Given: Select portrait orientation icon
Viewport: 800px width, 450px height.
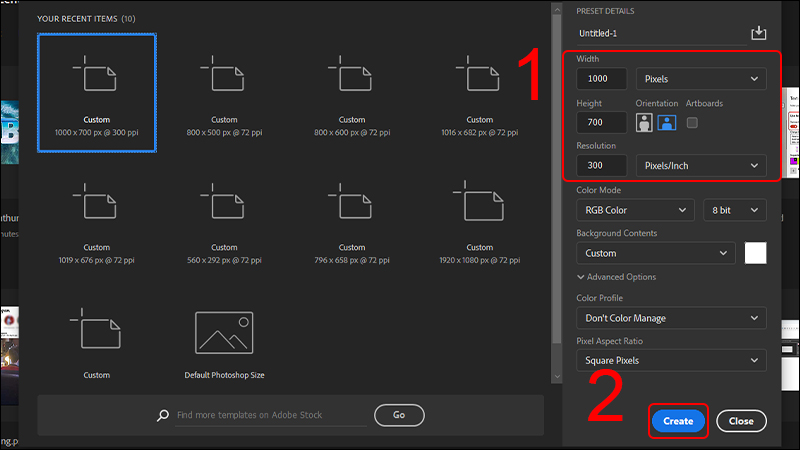Looking at the screenshot, I should click(x=644, y=122).
